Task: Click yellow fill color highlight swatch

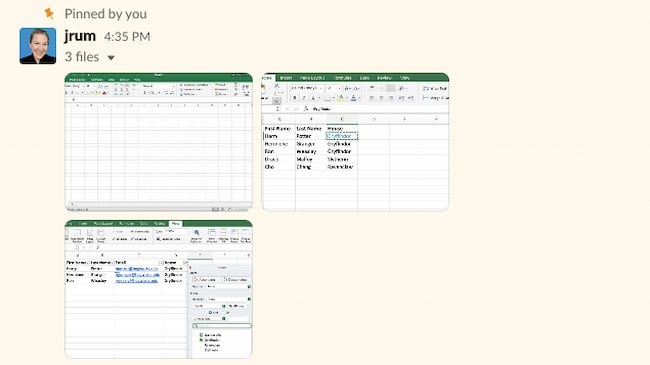Action: [x=341, y=98]
